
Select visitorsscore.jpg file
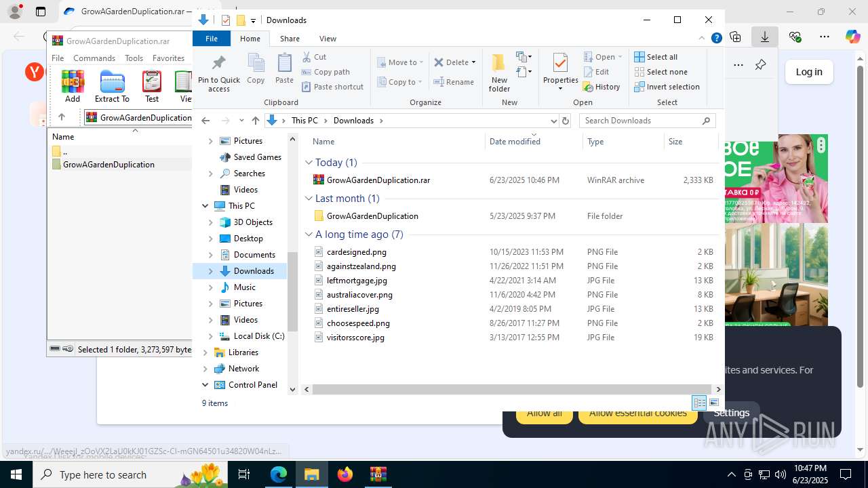click(x=355, y=338)
